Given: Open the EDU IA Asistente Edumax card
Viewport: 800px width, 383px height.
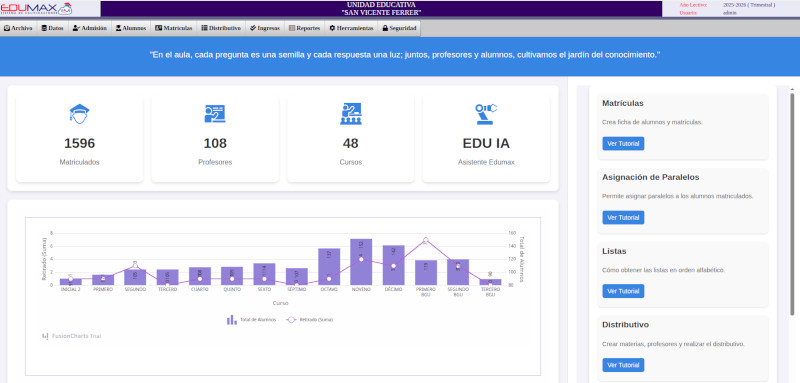Looking at the screenshot, I should [486, 138].
